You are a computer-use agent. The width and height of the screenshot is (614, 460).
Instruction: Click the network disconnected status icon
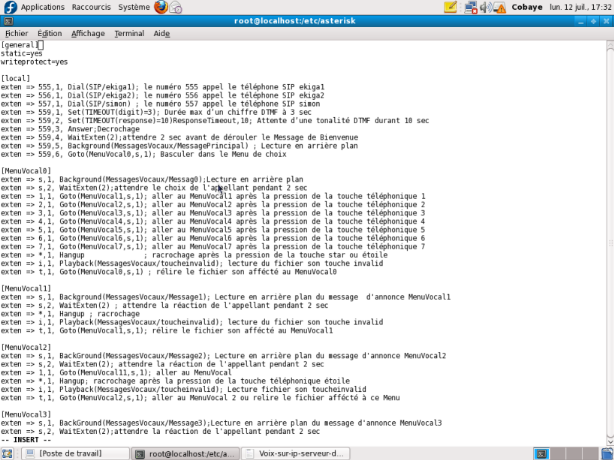pos(471,7)
